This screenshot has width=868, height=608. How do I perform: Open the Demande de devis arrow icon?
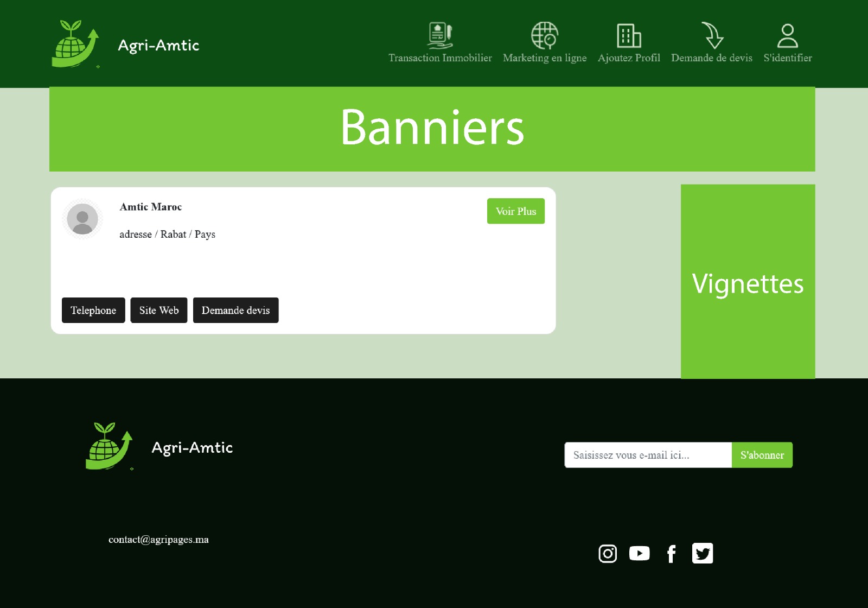[712, 35]
